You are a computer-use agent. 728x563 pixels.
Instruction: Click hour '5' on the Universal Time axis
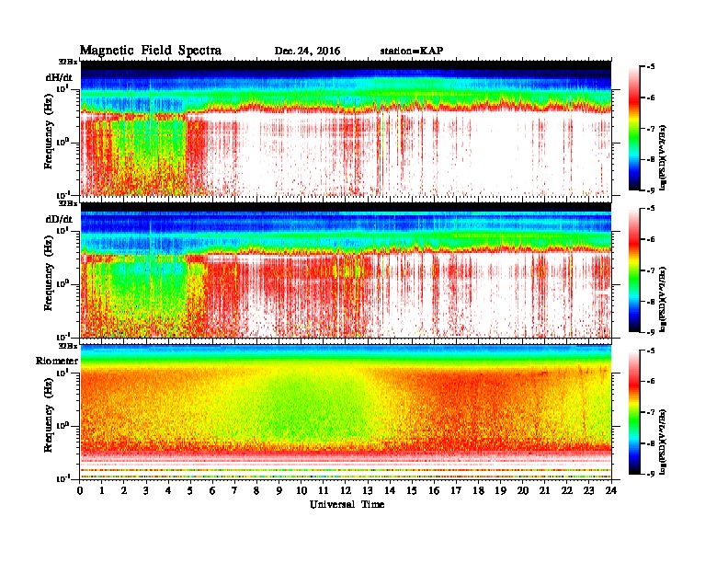191,490
